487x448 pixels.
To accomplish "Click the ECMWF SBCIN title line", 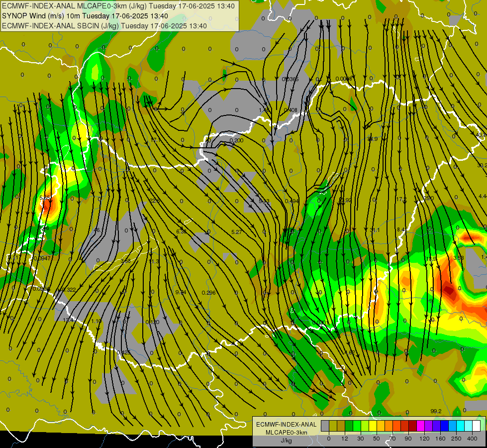I will pyautogui.click(x=104, y=26).
